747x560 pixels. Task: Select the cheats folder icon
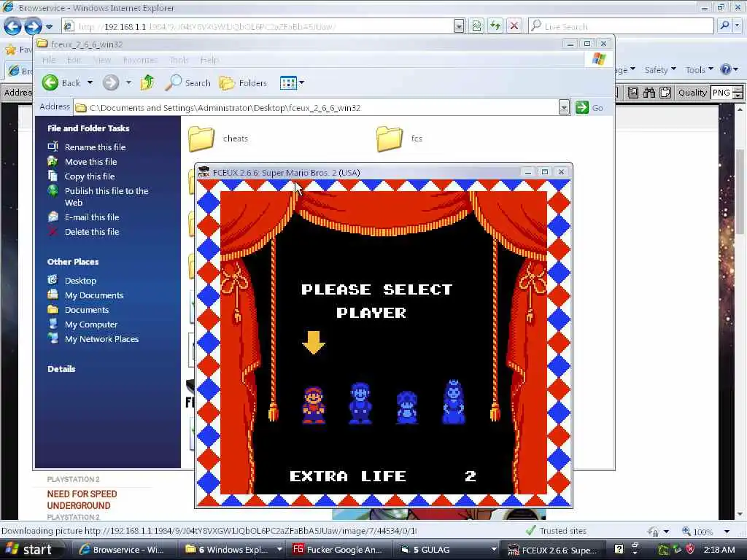[201, 138]
